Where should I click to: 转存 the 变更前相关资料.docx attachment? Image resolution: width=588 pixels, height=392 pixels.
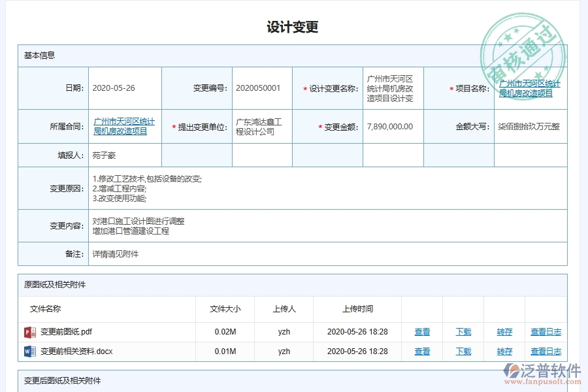(504, 351)
